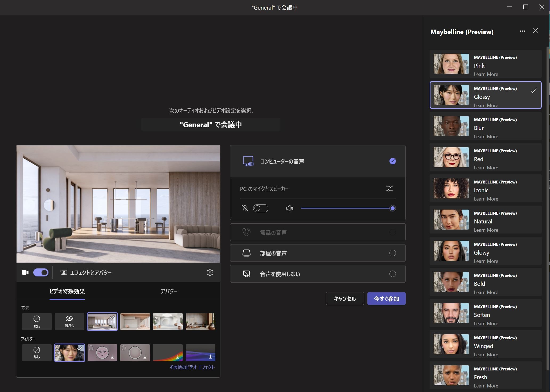
Task: Select the 'ぼかし' blur background
Action: [x=69, y=321]
